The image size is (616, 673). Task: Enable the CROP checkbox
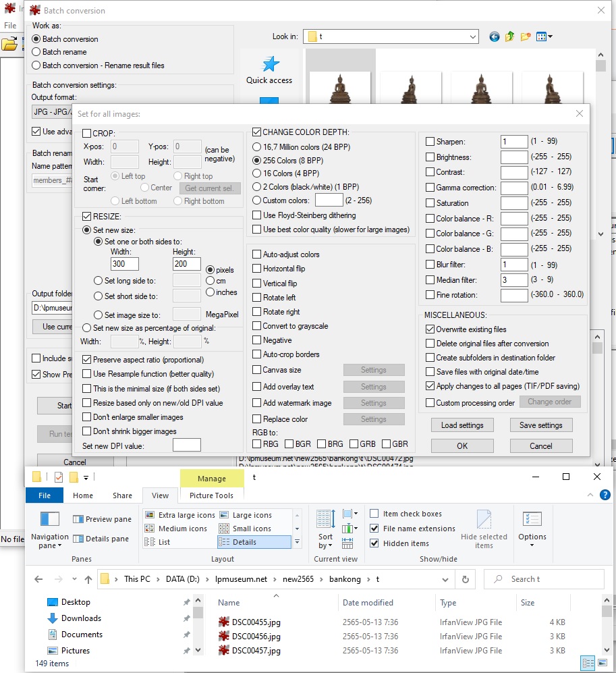(x=86, y=134)
